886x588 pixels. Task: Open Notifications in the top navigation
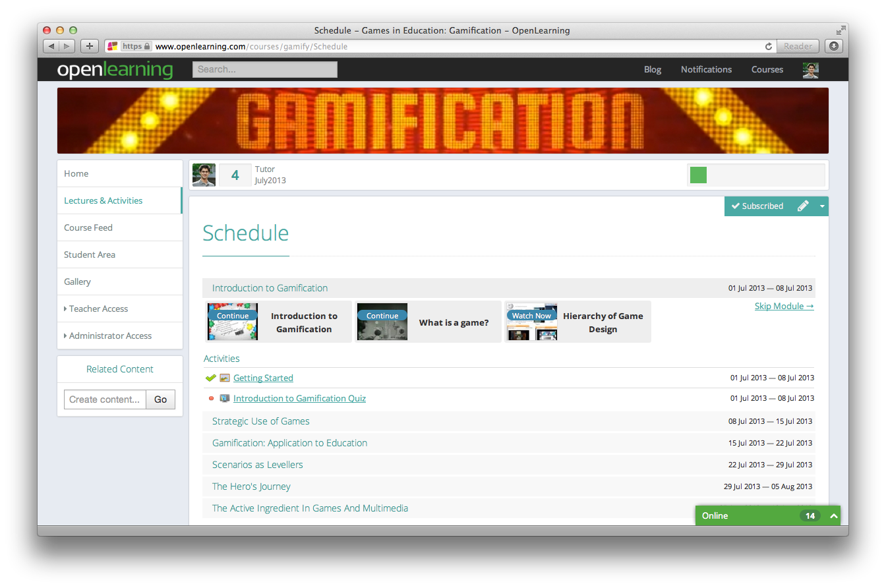(x=706, y=70)
